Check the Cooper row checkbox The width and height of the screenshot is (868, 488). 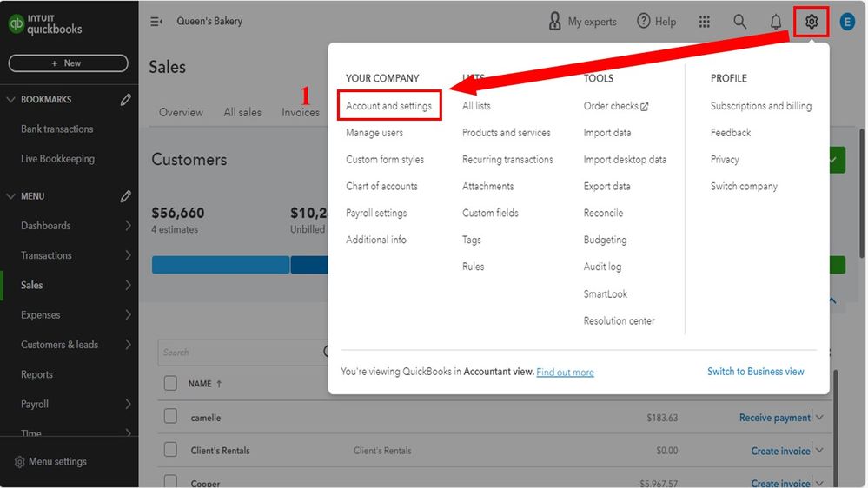170,481
